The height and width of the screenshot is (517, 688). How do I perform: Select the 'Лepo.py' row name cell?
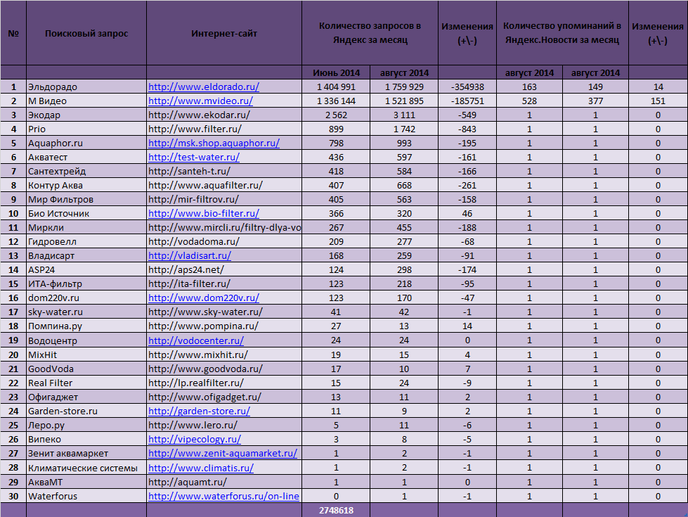click(86, 425)
